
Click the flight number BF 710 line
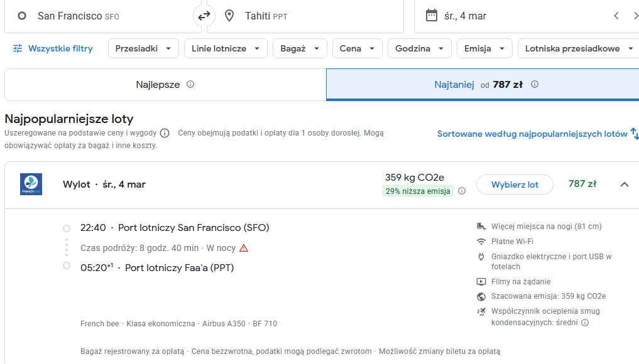pyautogui.click(x=178, y=324)
